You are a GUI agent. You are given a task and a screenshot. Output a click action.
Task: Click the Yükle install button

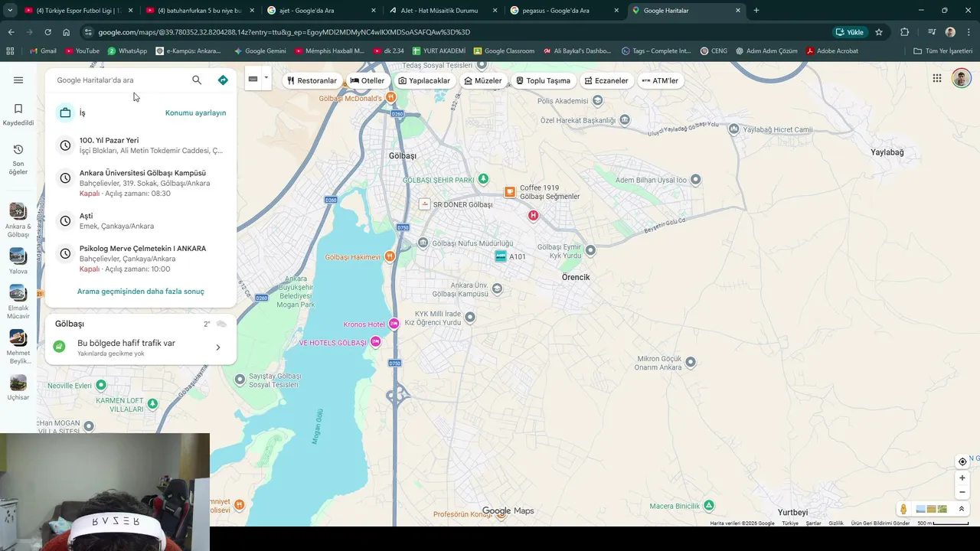click(x=850, y=32)
